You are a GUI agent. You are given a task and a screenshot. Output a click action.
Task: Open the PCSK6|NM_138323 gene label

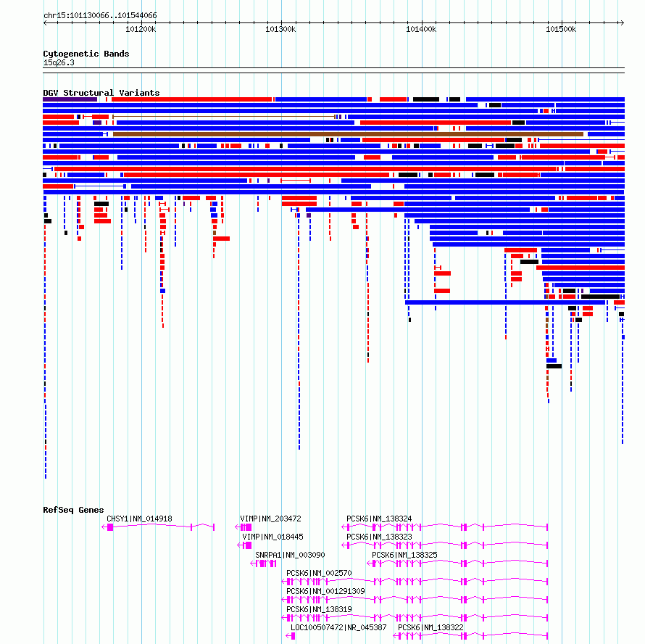coord(379,537)
